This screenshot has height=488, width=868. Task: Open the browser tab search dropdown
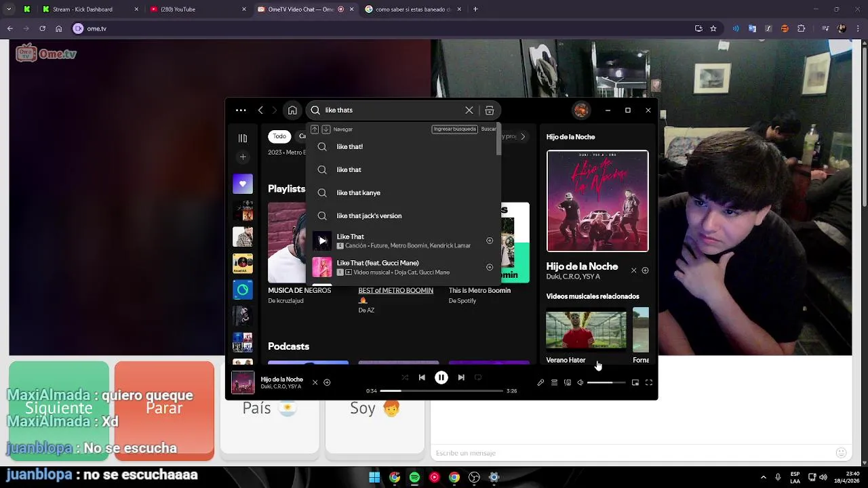pos(9,9)
